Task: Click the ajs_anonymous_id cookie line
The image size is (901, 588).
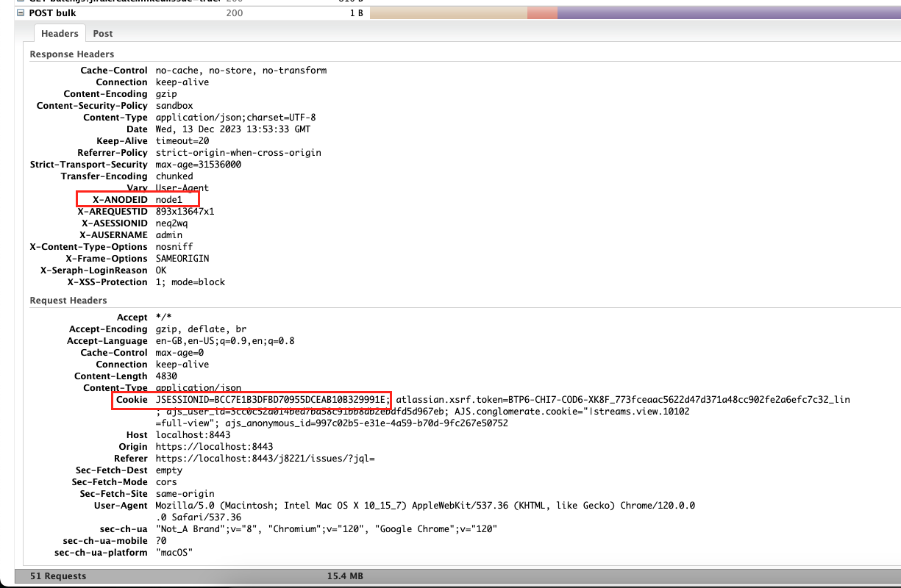Action: 332,423
